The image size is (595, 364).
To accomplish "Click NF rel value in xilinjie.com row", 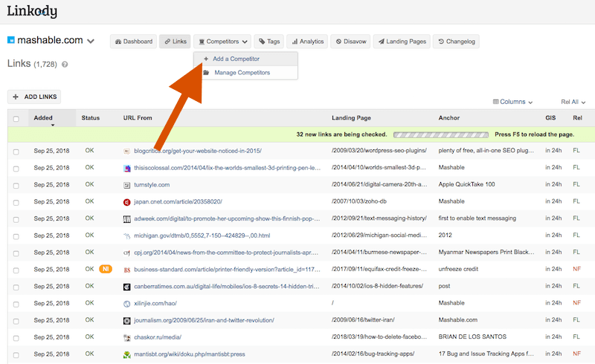I will click(577, 303).
